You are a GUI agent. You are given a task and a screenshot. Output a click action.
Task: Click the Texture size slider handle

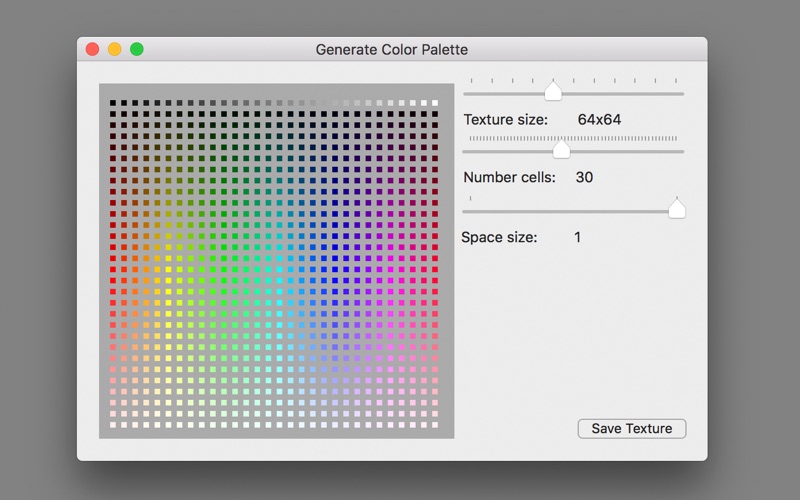(x=552, y=92)
